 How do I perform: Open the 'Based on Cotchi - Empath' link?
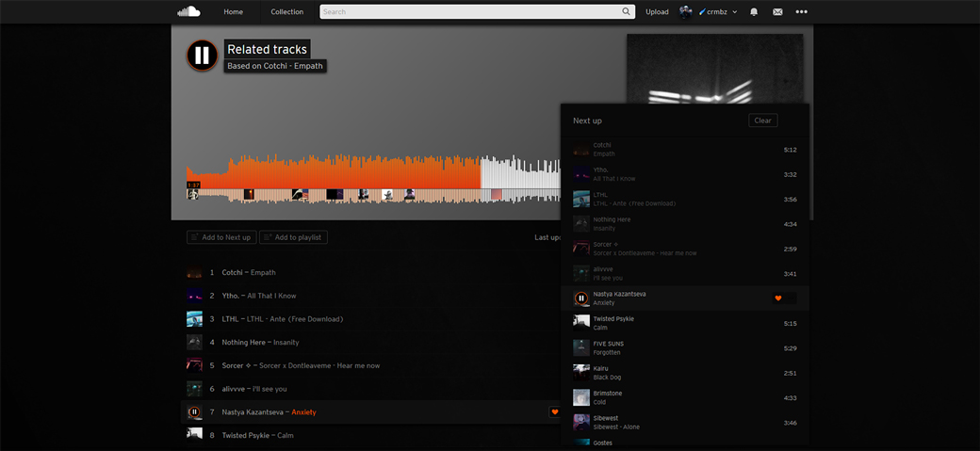(275, 66)
